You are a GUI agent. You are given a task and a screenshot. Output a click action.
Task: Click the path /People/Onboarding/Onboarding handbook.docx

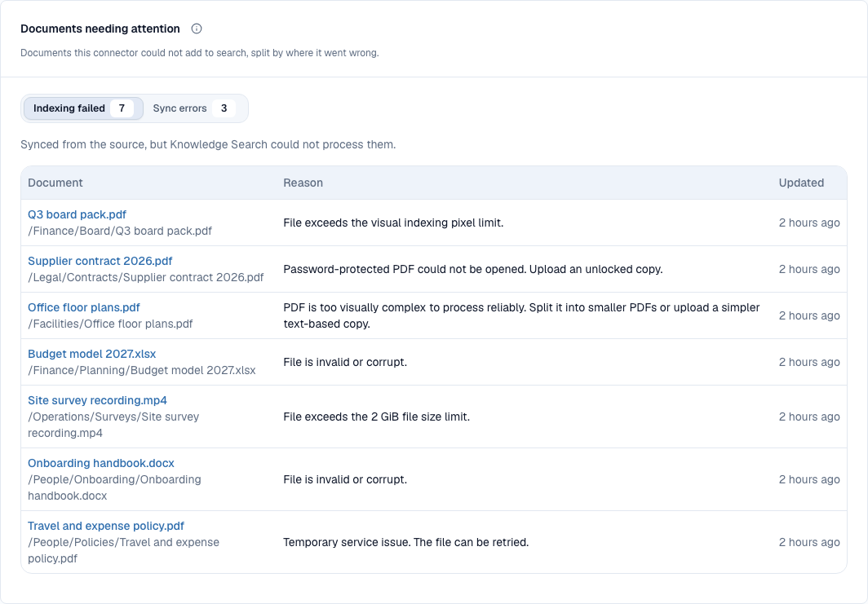pos(114,487)
